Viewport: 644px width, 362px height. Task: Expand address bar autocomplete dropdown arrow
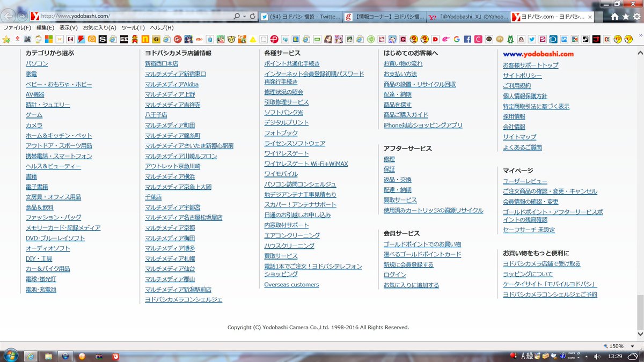click(244, 16)
